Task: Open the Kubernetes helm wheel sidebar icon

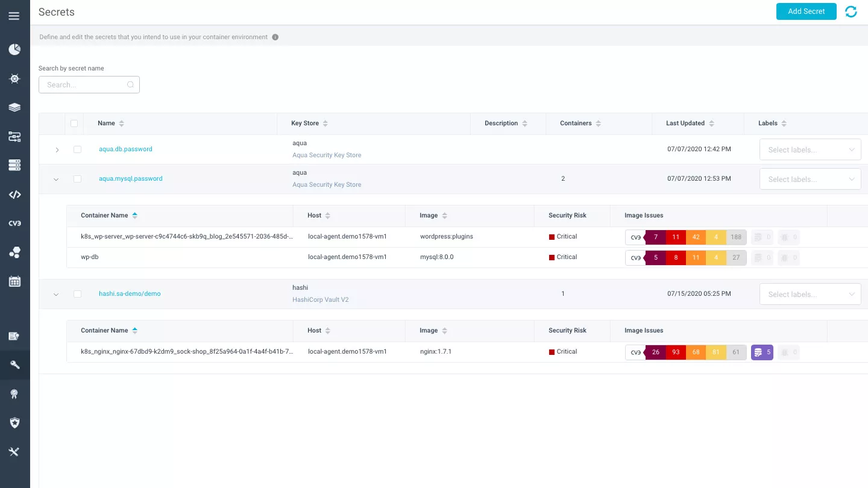Action: tap(14, 78)
